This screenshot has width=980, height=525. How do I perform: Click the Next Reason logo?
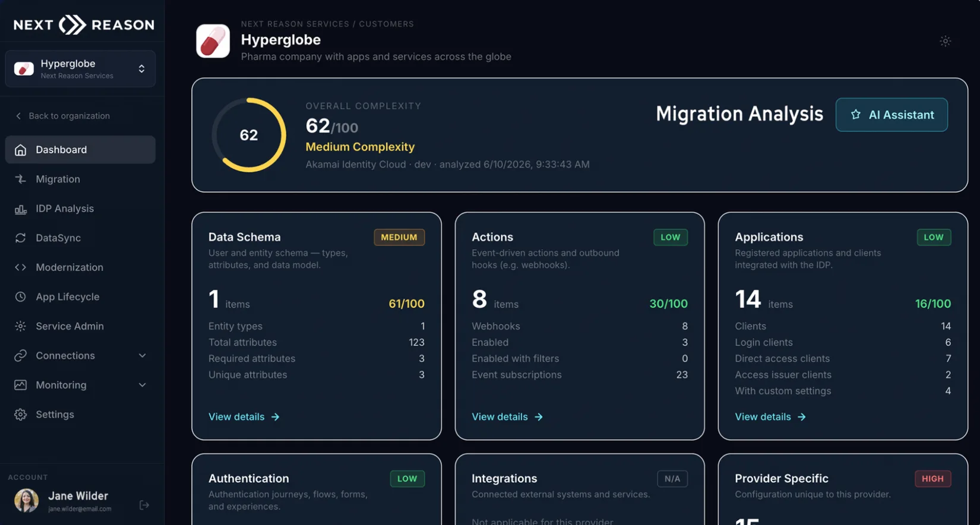(84, 24)
